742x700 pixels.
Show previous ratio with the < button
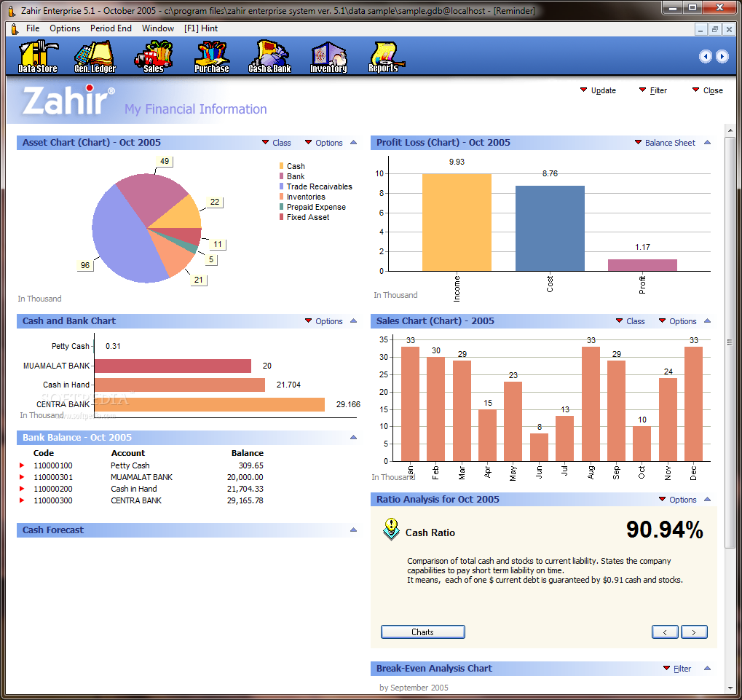click(665, 632)
